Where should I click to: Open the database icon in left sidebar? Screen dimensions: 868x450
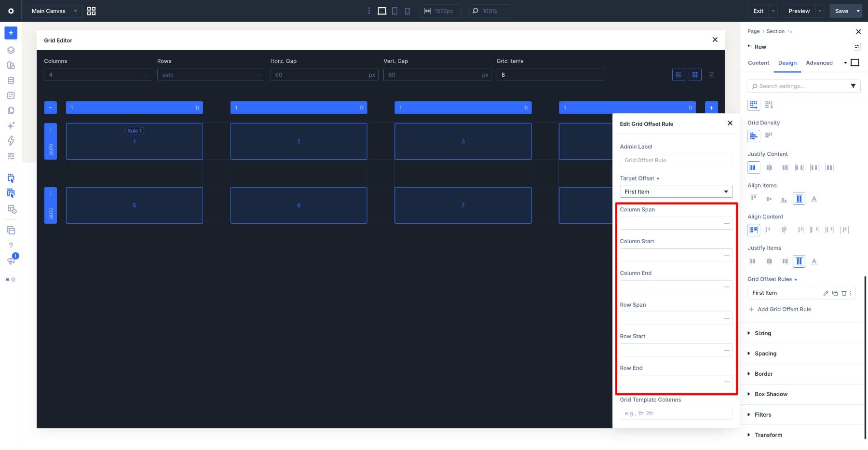point(11,81)
